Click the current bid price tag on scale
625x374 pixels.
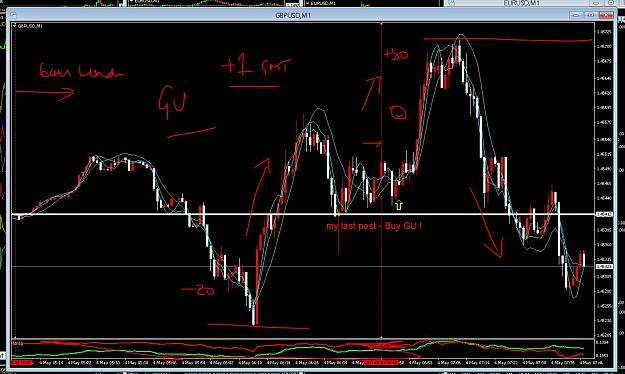603,266
